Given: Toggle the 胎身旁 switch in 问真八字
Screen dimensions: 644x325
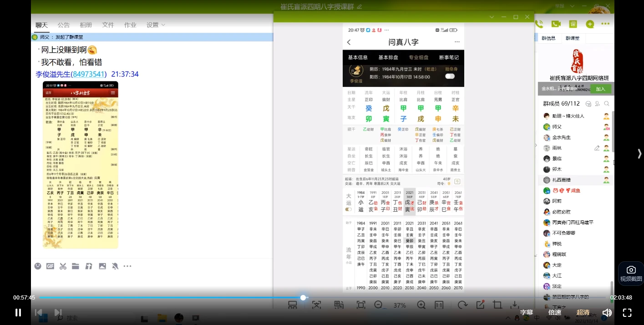Looking at the screenshot, I should [x=450, y=76].
